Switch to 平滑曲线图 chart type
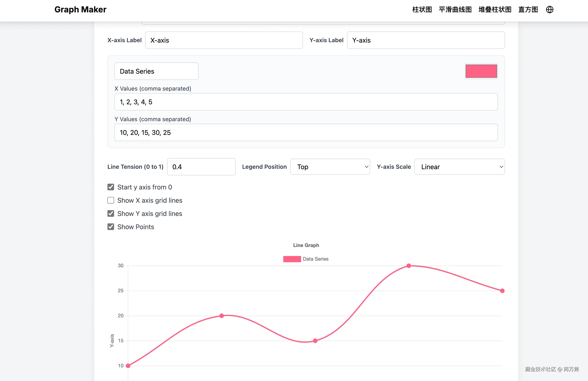This screenshot has height=381, width=588. [x=455, y=10]
